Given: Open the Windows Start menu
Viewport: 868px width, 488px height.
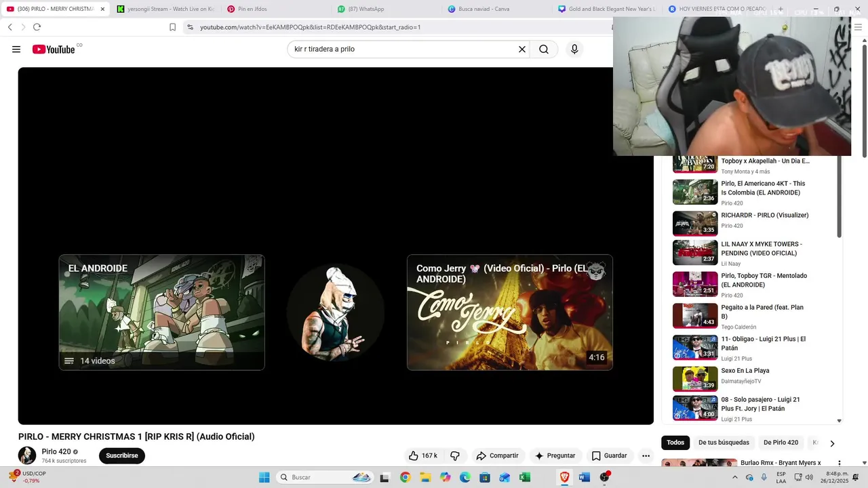Looking at the screenshot, I should click(264, 477).
